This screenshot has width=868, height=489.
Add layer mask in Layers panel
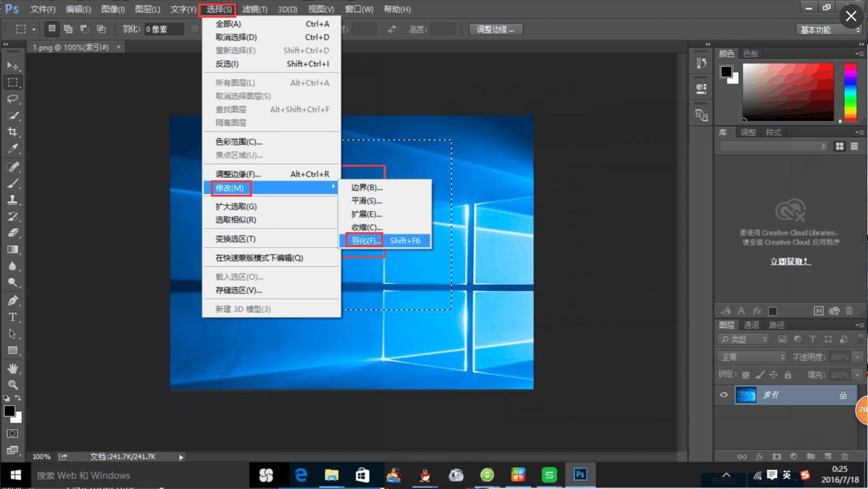point(776,456)
